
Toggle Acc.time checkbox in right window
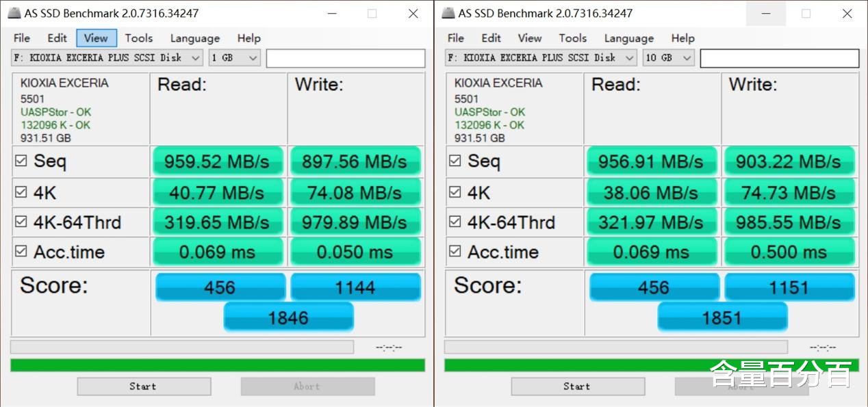(x=455, y=251)
